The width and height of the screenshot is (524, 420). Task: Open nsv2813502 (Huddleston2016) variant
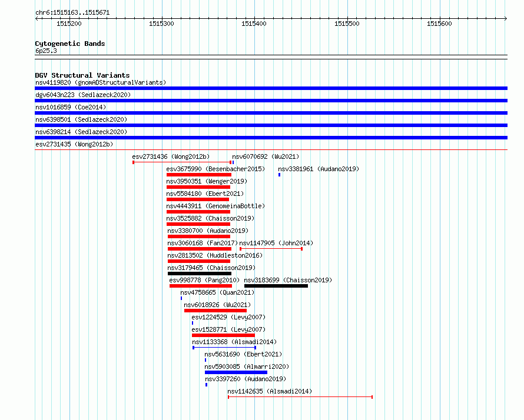215,255
